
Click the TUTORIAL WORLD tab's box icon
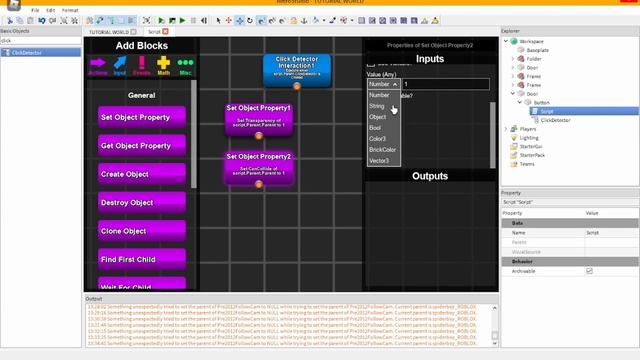pyautogui.click(x=133, y=32)
